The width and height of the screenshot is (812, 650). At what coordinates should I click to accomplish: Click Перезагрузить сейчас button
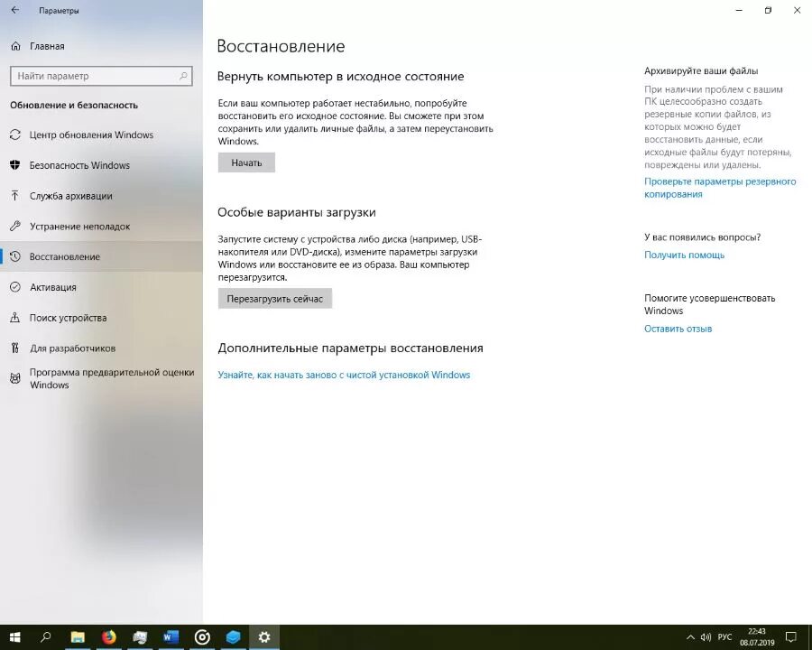click(x=274, y=299)
